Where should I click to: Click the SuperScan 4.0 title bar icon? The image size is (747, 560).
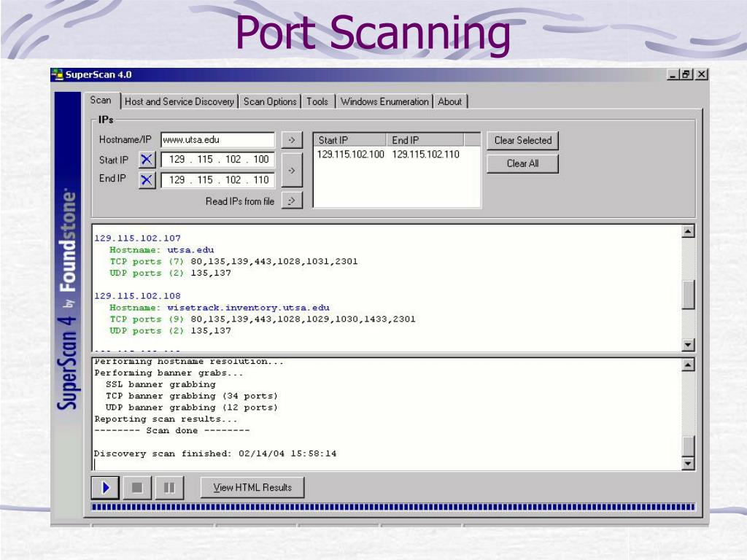[58, 74]
